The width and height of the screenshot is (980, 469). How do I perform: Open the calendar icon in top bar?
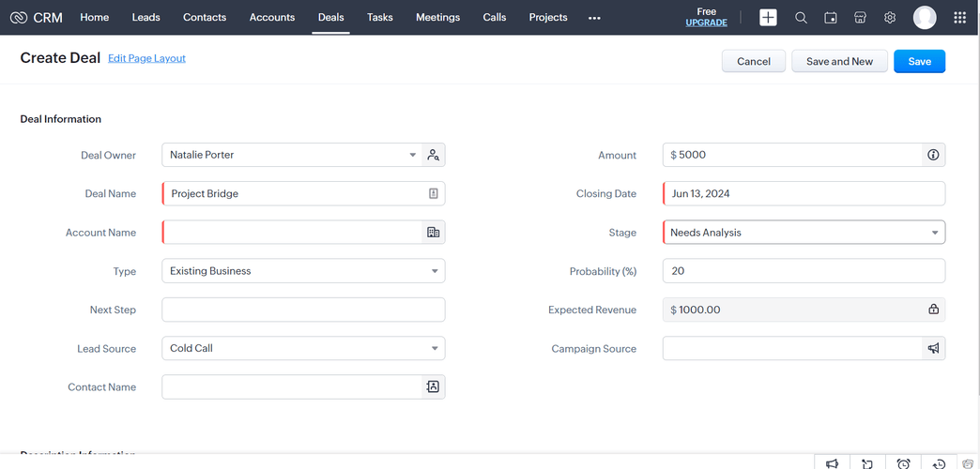[831, 18]
